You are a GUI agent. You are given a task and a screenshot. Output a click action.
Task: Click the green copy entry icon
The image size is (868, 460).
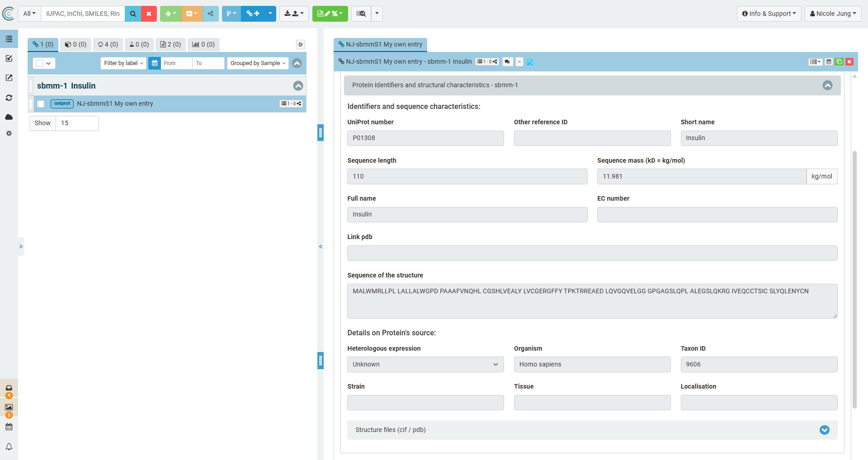click(839, 62)
